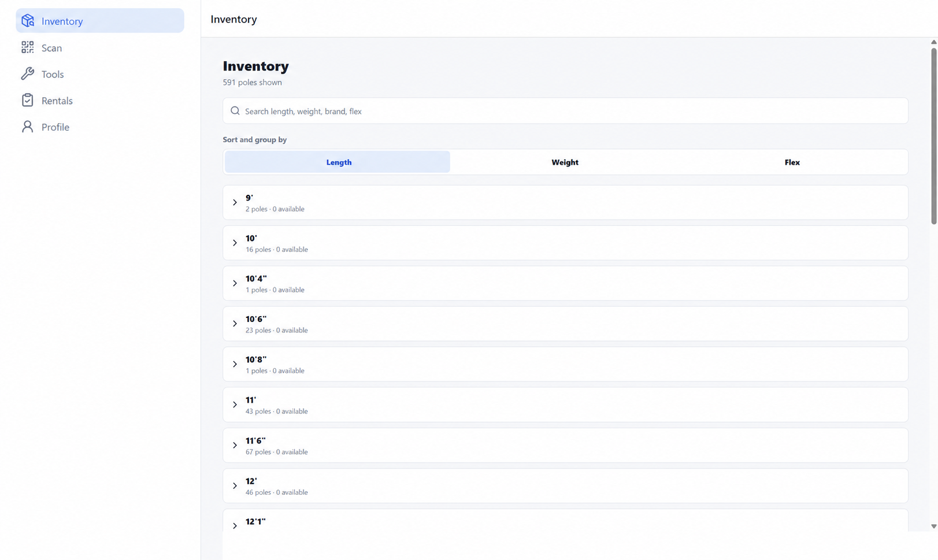Screen dimensions: 938x560
Task: Click the Inventory box icon in sidebar
Action: pos(28,21)
